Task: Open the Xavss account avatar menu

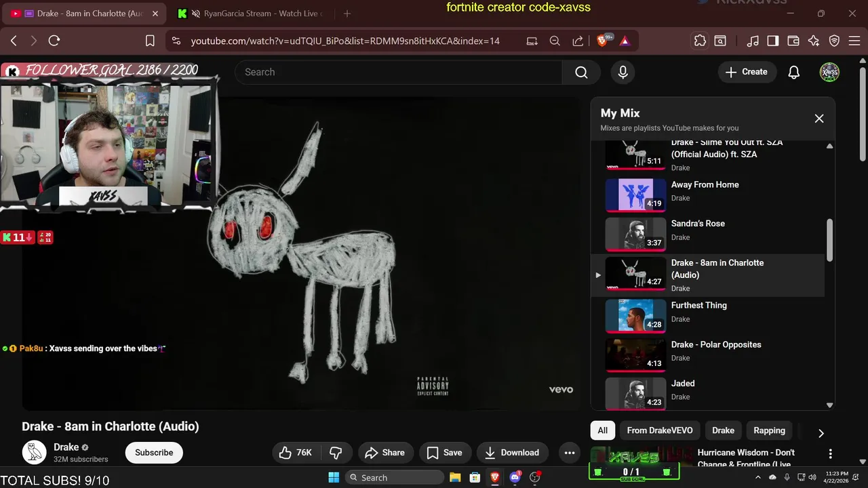Action: point(829,72)
